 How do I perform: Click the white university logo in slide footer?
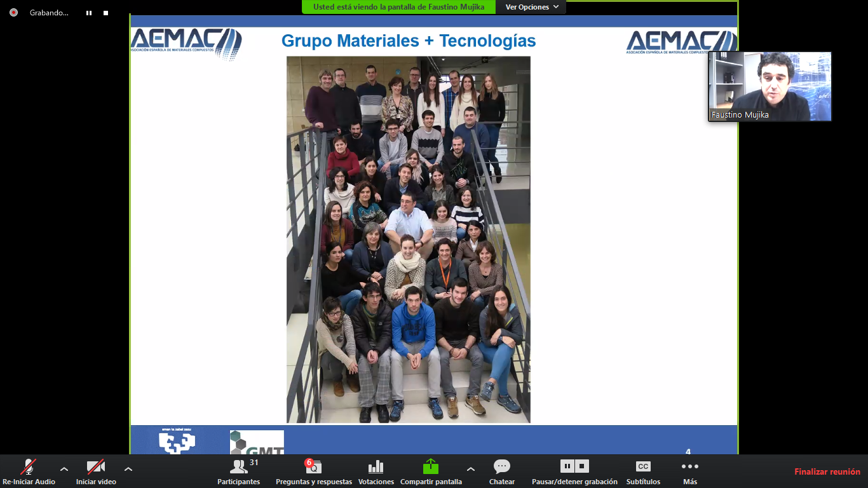177,441
